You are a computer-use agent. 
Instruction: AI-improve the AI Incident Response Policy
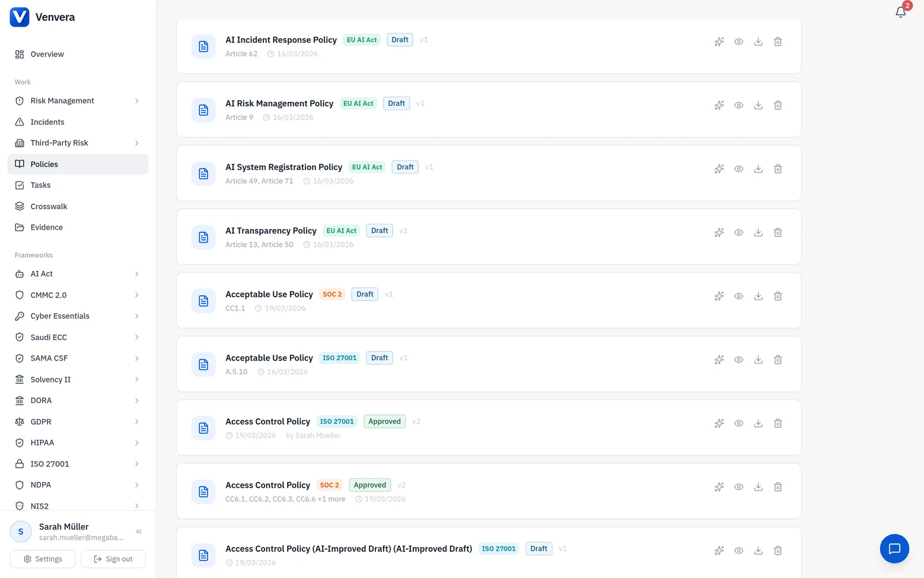point(719,42)
